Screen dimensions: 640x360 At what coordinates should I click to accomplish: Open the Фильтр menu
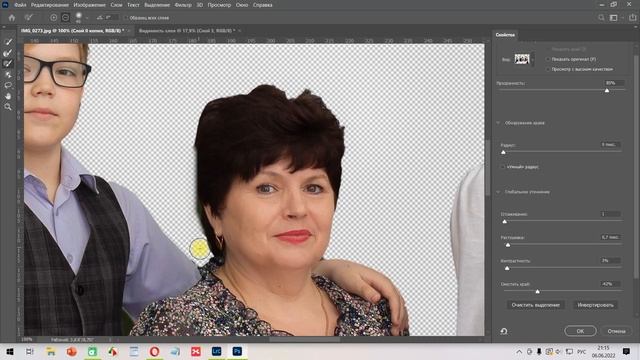[x=183, y=5]
